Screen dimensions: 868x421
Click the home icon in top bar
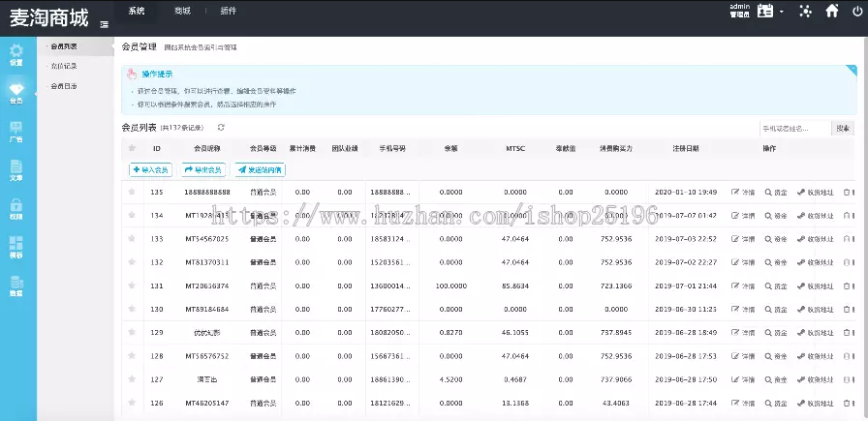click(831, 12)
